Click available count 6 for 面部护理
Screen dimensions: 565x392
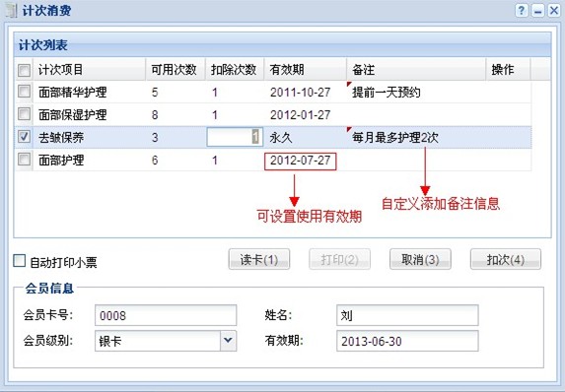click(x=155, y=161)
